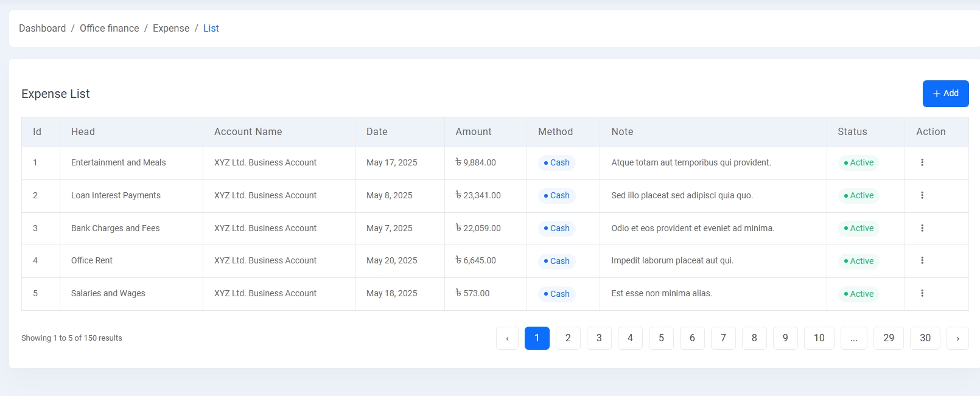
Task: Click note 'Sed illo placeat sed adipisci quia quo.'
Action: tap(682, 195)
